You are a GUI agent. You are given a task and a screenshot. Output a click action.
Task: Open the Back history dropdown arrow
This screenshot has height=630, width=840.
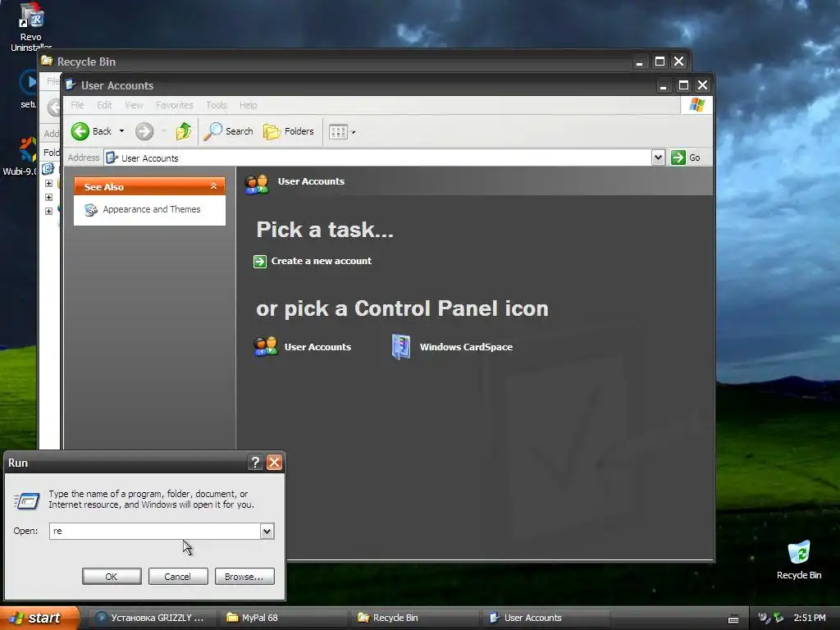121,131
